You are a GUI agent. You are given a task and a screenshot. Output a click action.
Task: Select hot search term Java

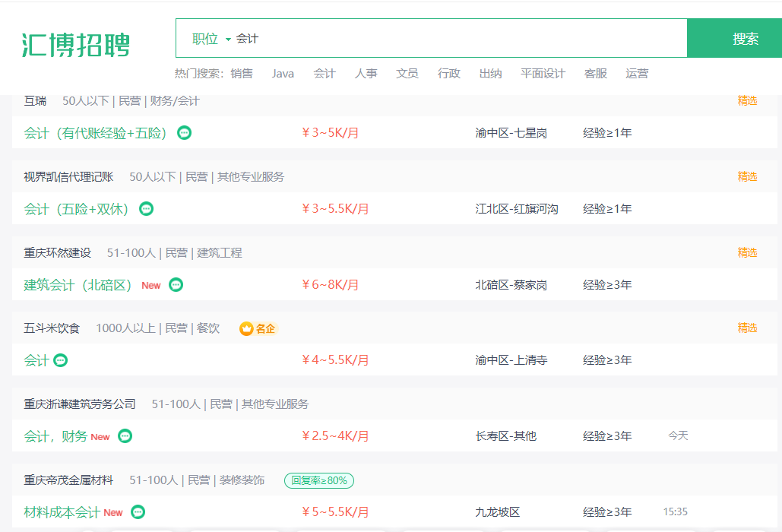point(283,74)
